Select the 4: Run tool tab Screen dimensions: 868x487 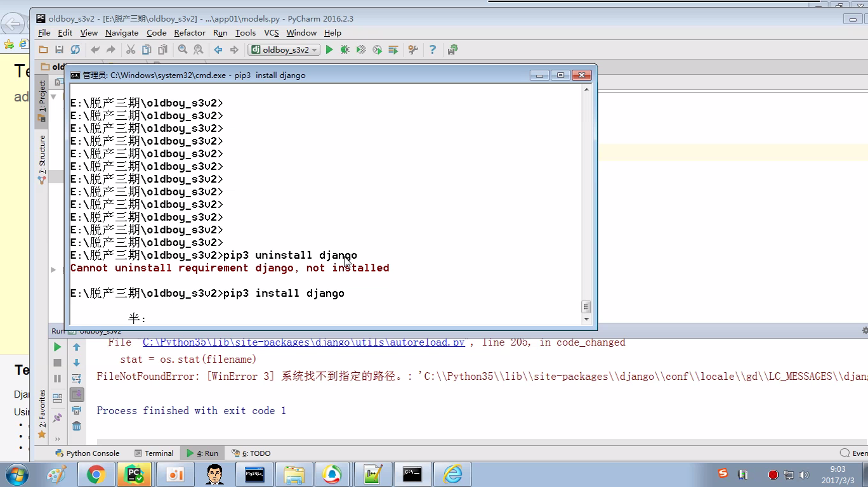click(x=202, y=453)
